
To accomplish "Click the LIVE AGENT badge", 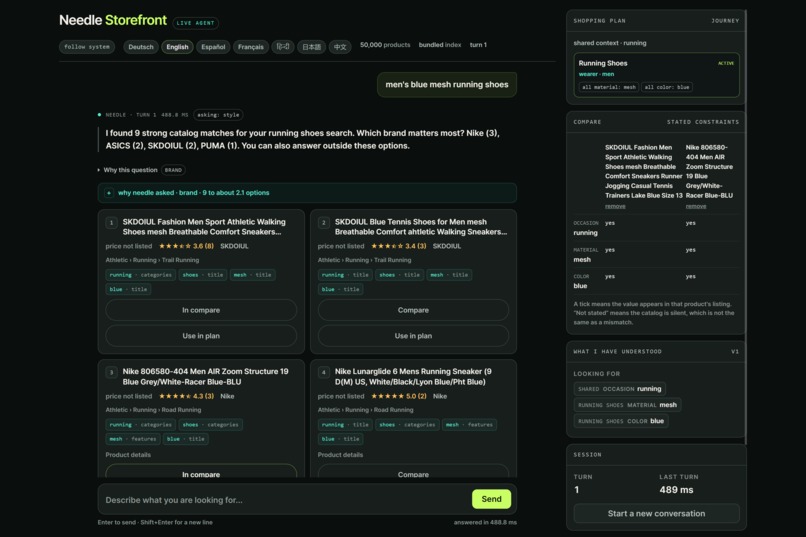I will (195, 23).
